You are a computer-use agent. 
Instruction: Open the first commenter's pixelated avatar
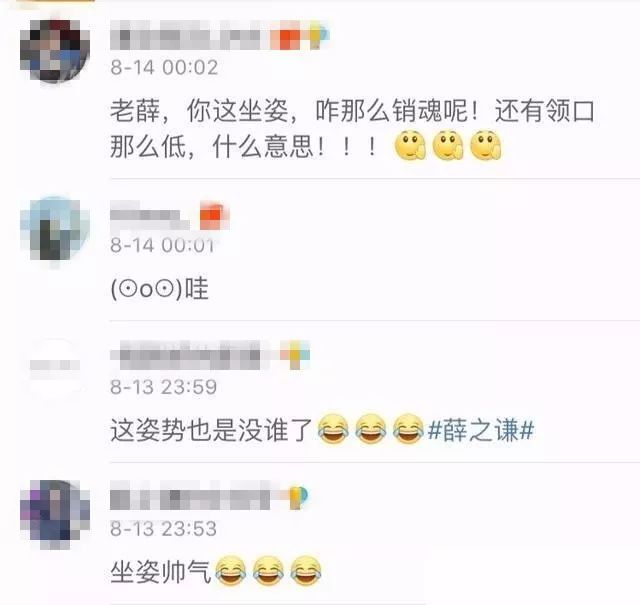click(55, 51)
